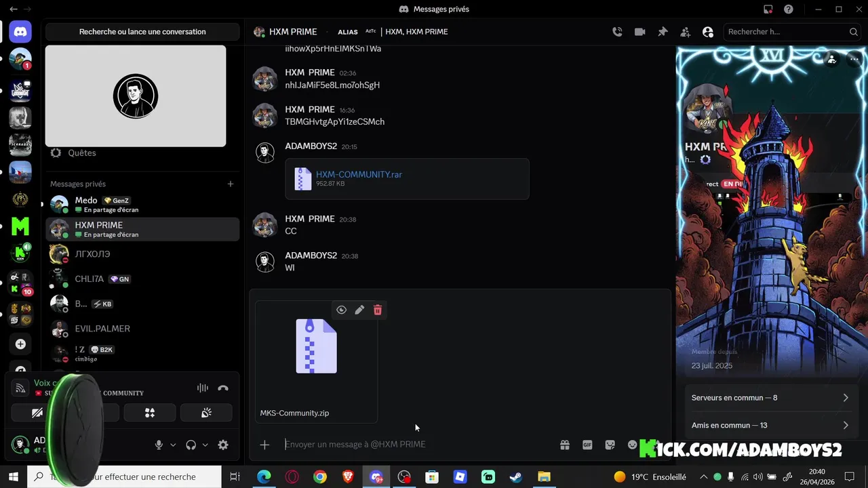This screenshot has width=868, height=488.
Task: Expand Serveurs en commun — 8
Action: [x=770, y=398]
